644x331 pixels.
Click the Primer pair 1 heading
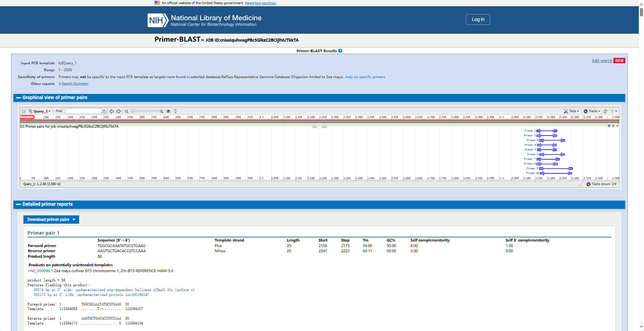click(x=43, y=233)
